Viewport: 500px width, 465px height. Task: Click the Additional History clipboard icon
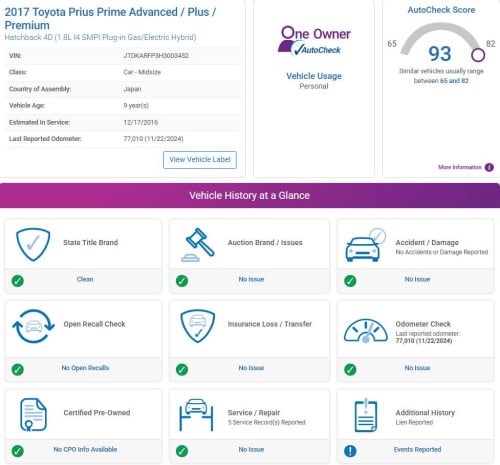pyautogui.click(x=366, y=415)
